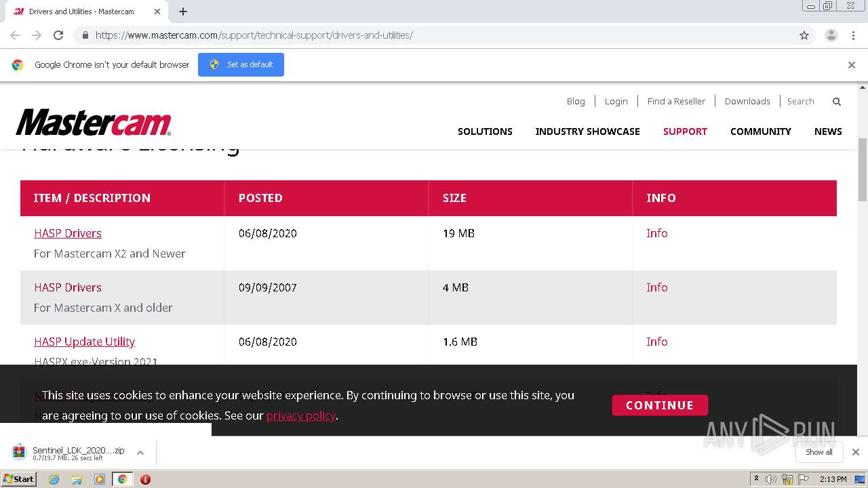The width and height of the screenshot is (868, 488).
Task: Accept cookies with CONTINUE button
Action: coord(660,405)
